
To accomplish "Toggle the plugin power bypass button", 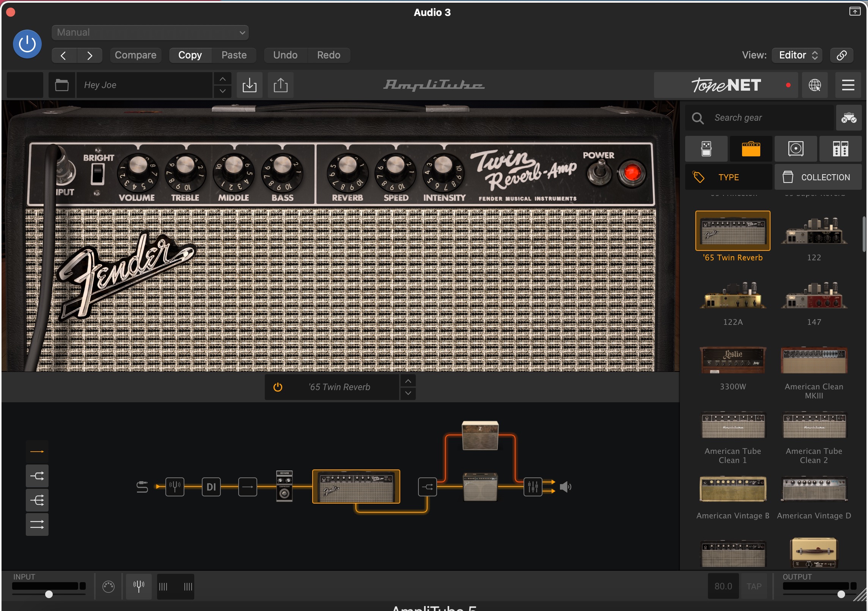I will click(27, 44).
